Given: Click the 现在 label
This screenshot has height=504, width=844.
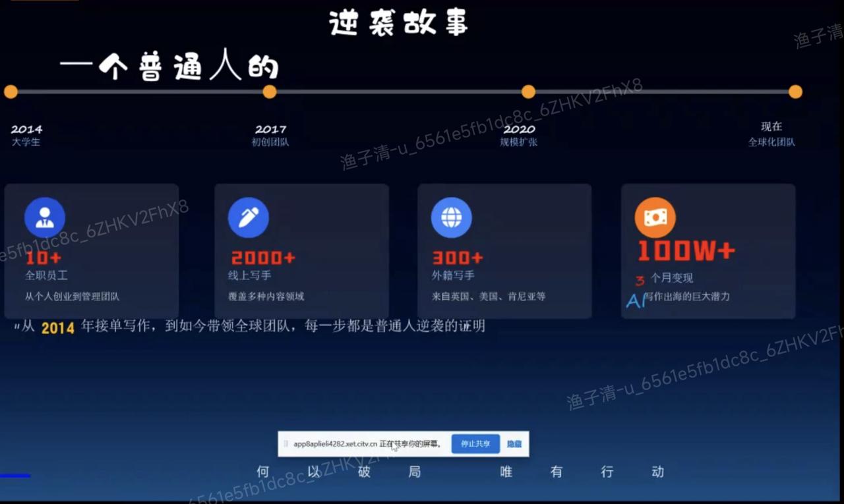Looking at the screenshot, I should point(771,126).
